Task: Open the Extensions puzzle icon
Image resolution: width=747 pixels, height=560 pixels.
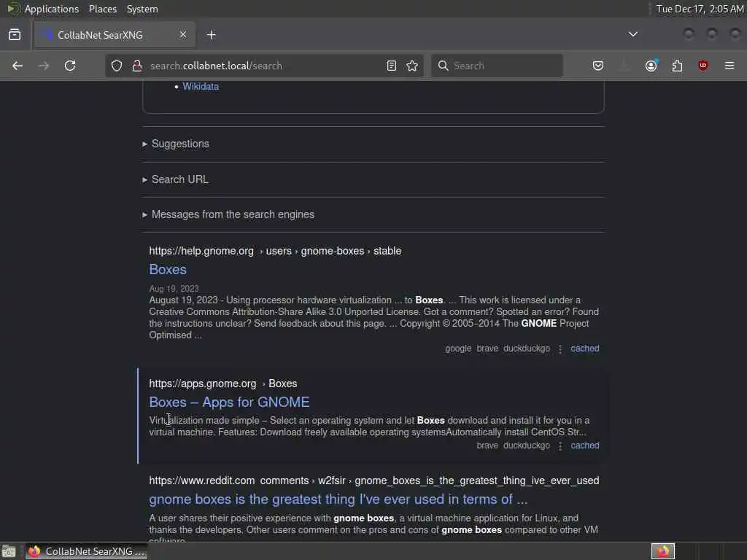Action: 677,66
